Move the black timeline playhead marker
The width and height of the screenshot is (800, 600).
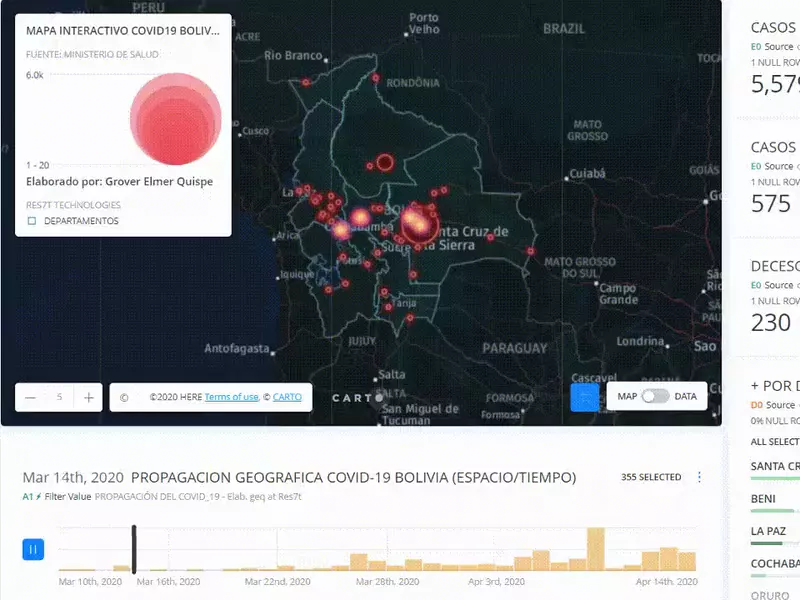click(x=134, y=549)
